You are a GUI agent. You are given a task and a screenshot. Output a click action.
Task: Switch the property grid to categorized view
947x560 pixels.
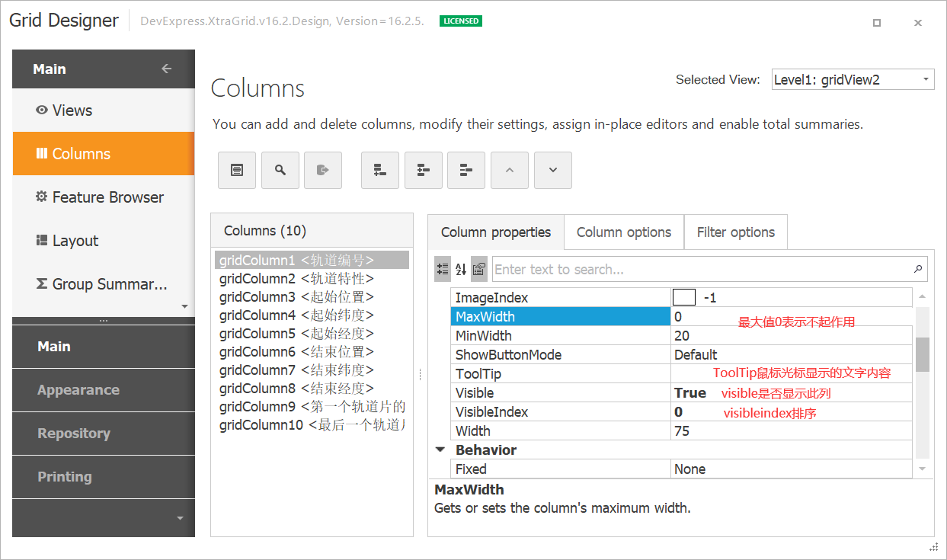tap(443, 269)
